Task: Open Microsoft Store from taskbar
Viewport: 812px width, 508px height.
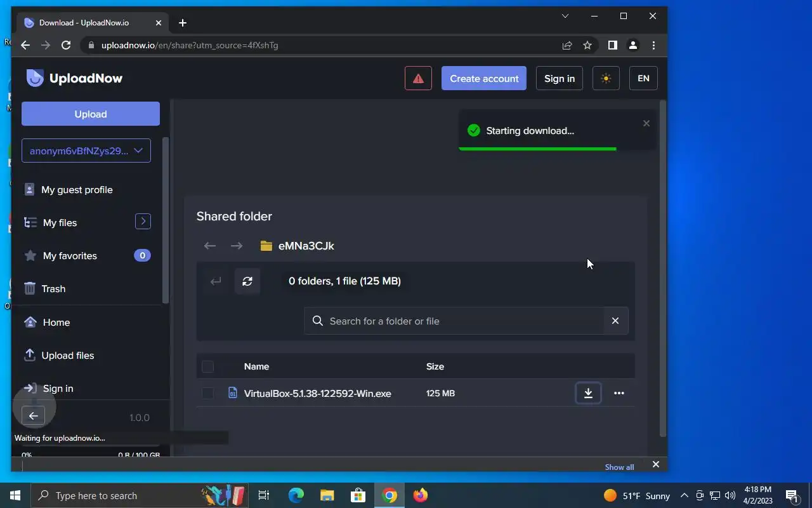Action: [358, 495]
